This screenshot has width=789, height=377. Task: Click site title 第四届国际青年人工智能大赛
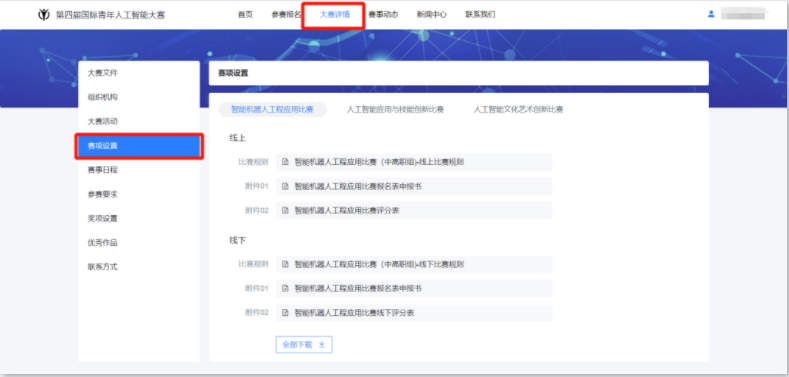click(110, 15)
